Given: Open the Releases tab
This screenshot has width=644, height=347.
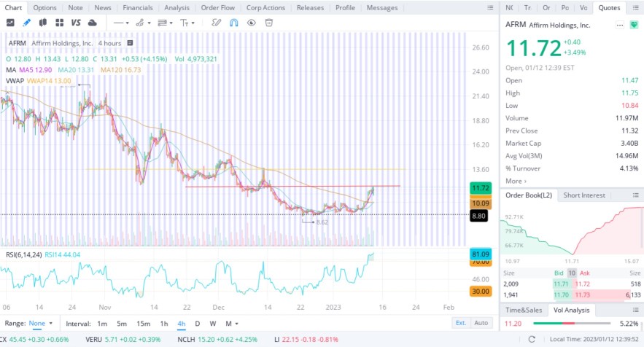Looking at the screenshot, I should tap(310, 8).
